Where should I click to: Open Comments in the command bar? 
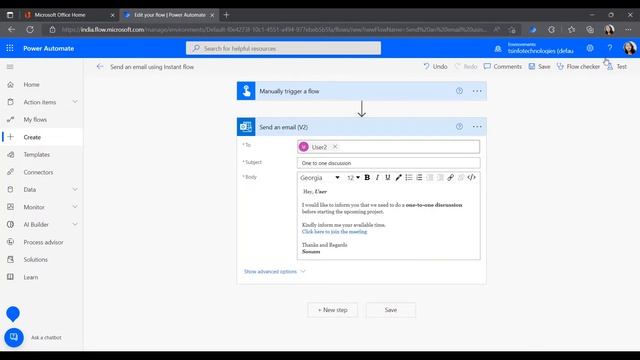(x=503, y=67)
